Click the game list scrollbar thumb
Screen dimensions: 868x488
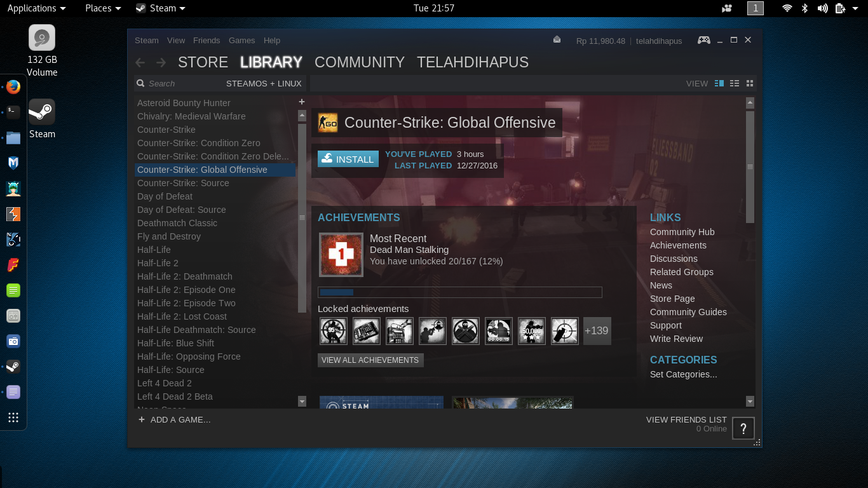click(x=302, y=217)
